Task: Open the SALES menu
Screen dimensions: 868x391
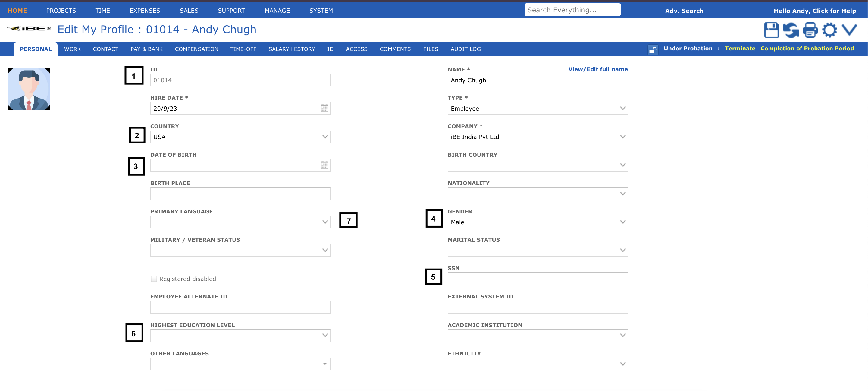Action: pyautogui.click(x=189, y=11)
